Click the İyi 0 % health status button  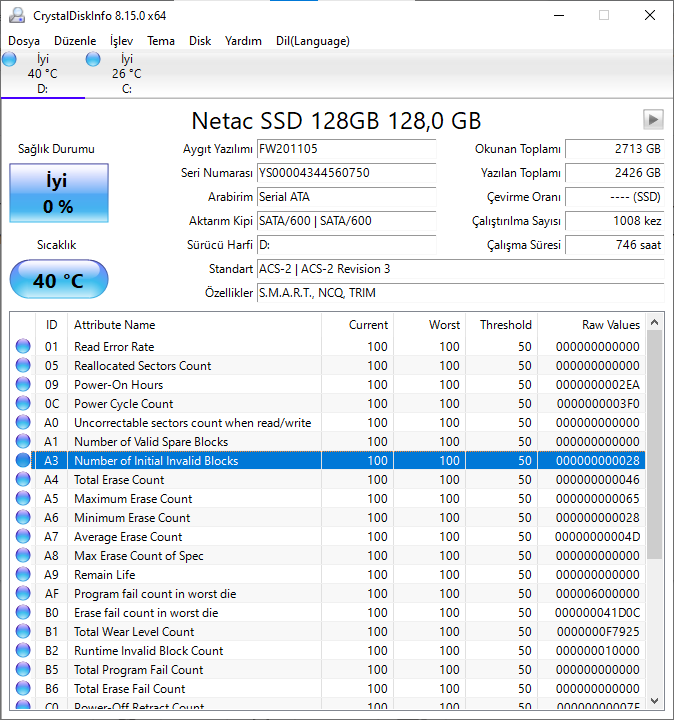(x=59, y=193)
